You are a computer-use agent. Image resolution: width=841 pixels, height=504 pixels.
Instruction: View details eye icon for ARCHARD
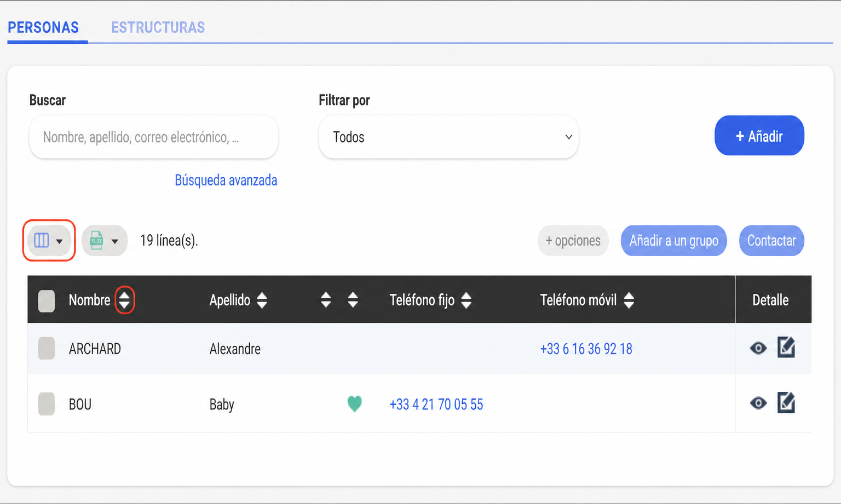pos(758,348)
